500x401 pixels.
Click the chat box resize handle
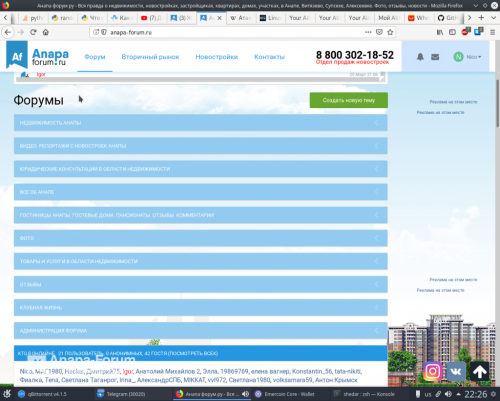coord(383,79)
